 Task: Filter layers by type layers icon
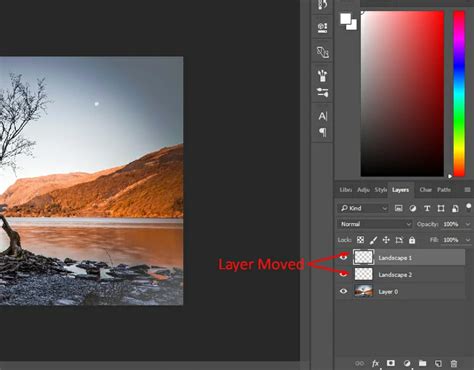pyautogui.click(x=427, y=209)
